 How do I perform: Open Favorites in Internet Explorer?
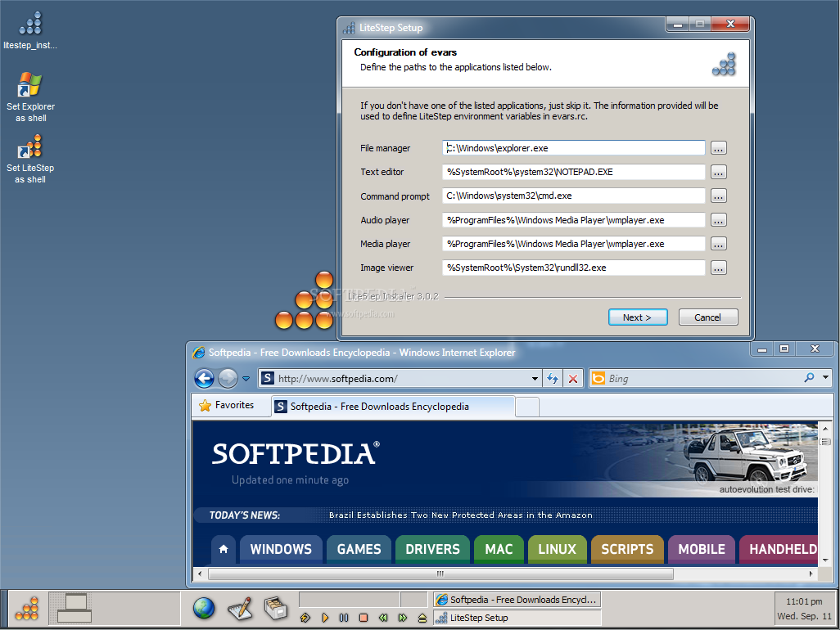tap(227, 405)
